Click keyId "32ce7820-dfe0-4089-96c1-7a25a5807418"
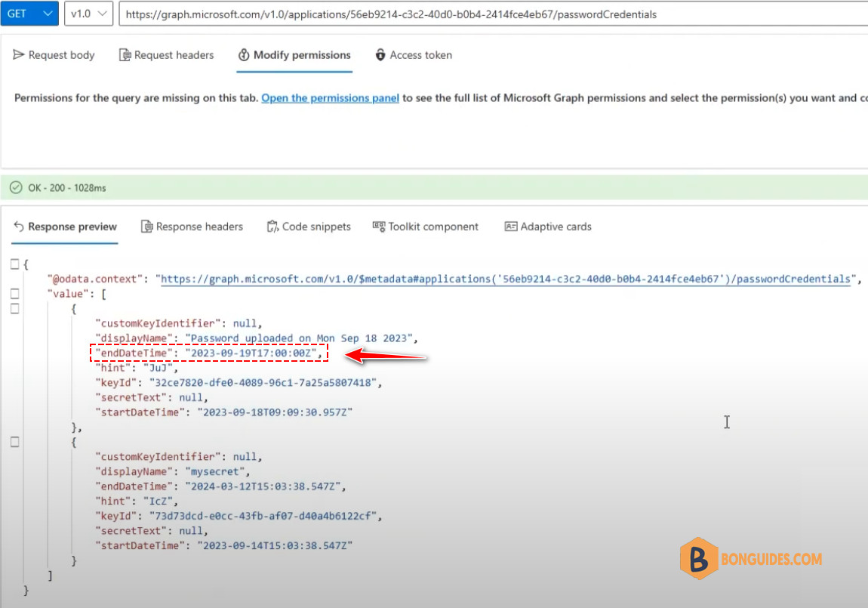 point(263,383)
